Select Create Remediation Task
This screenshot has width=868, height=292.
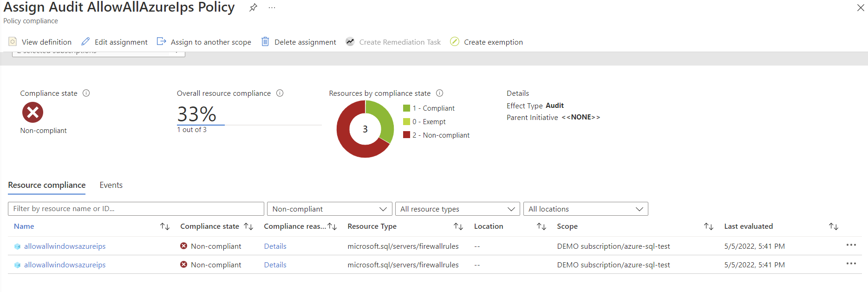[x=400, y=42]
